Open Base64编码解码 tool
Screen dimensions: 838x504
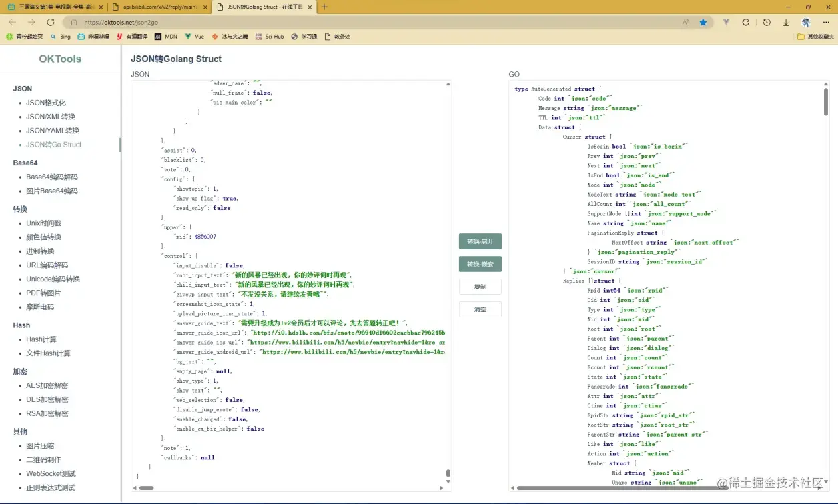click(52, 177)
